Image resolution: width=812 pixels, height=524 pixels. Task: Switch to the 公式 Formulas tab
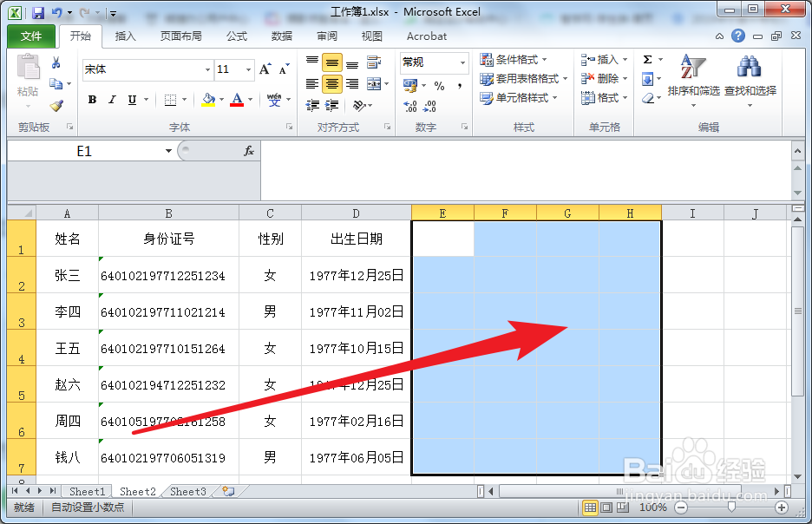coord(237,36)
